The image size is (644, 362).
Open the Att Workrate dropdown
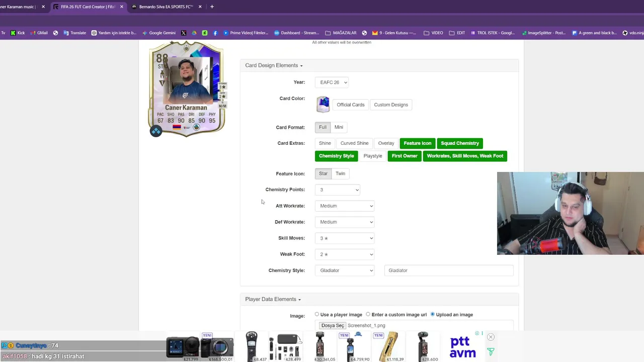345,206
